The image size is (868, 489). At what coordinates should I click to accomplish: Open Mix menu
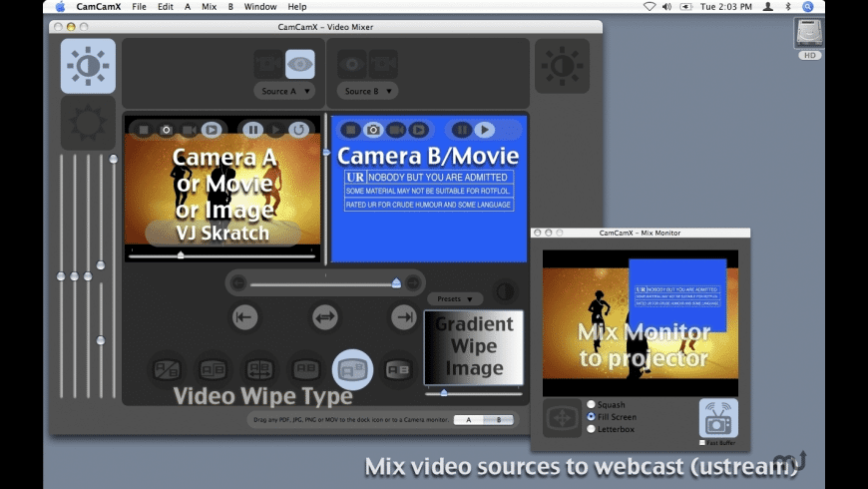tap(210, 7)
